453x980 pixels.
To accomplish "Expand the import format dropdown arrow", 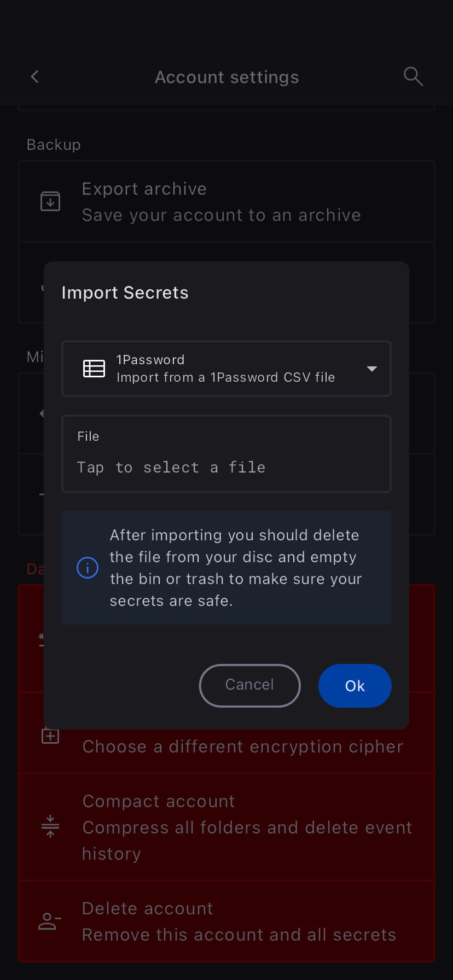I will click(x=372, y=369).
